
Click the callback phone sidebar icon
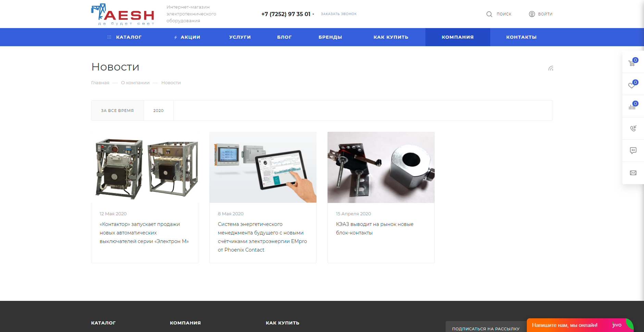(x=633, y=128)
